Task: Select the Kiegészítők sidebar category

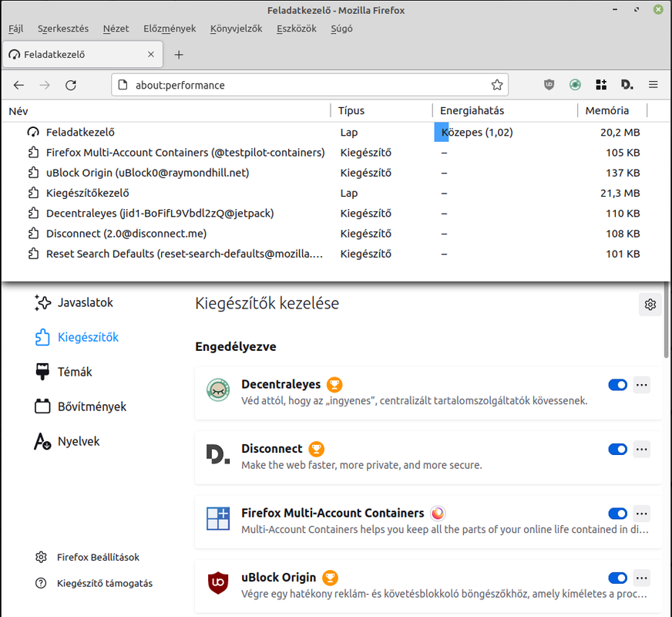Action: coord(77,338)
